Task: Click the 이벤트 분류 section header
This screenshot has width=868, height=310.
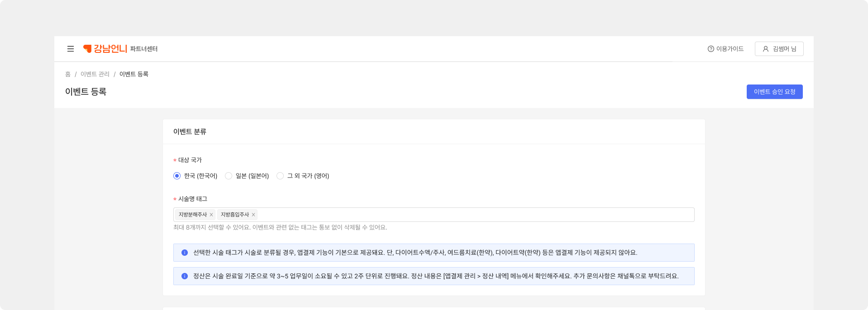Action: click(x=190, y=132)
